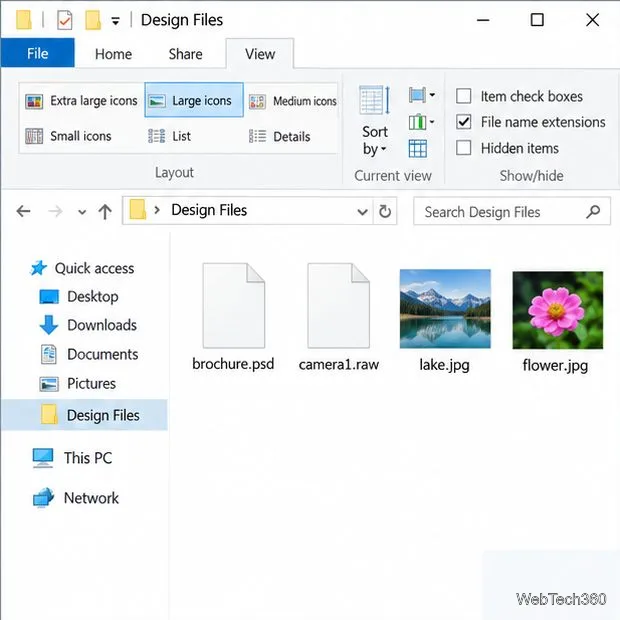Click the address bar folder icon
This screenshot has height=620, width=620.
[138, 209]
